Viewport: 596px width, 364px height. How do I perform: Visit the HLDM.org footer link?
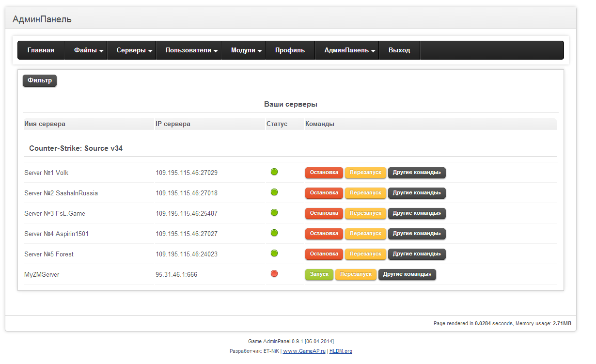(341, 351)
